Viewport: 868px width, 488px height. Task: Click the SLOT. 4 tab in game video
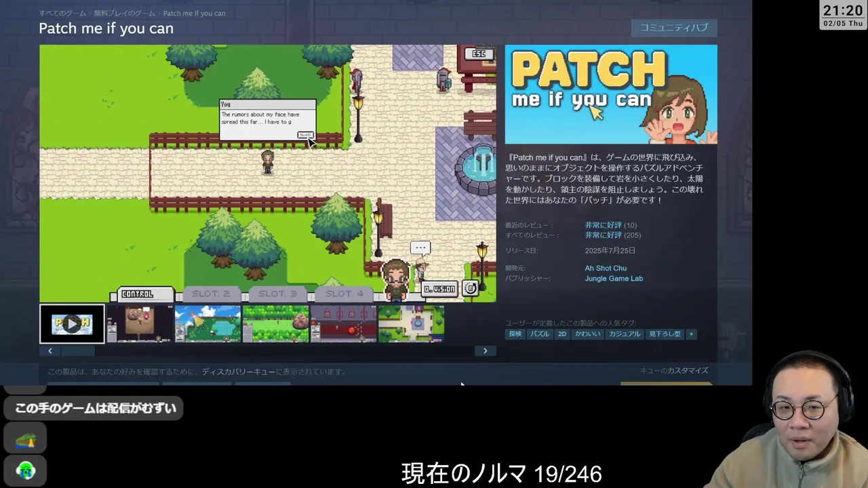[344, 294]
